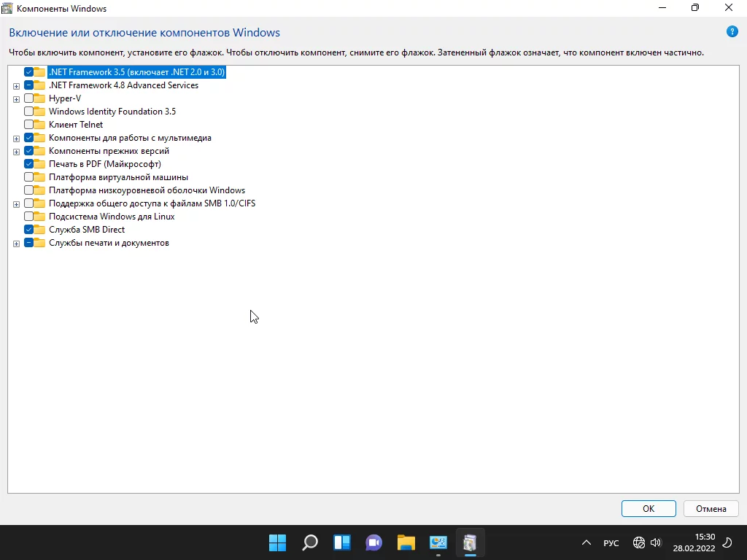Image resolution: width=747 pixels, height=560 pixels.
Task: Uncheck Компоненты прежних версий checkbox
Action: coord(28,151)
